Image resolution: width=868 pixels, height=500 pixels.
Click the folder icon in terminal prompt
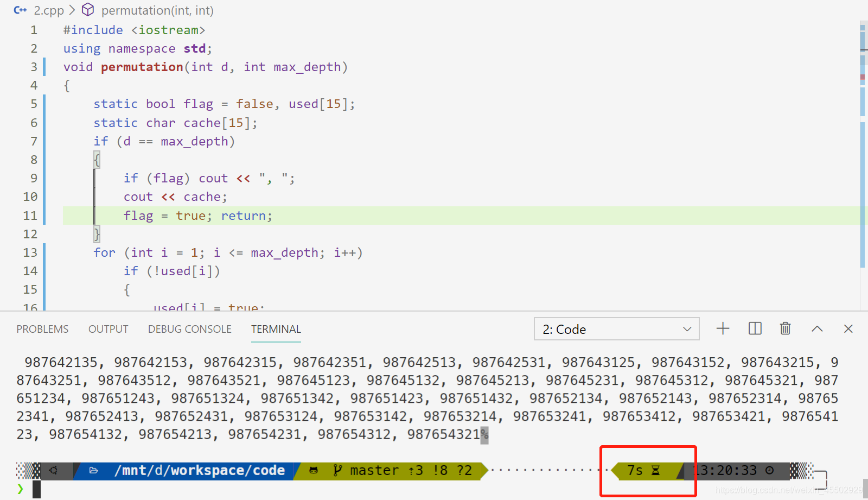(93, 470)
